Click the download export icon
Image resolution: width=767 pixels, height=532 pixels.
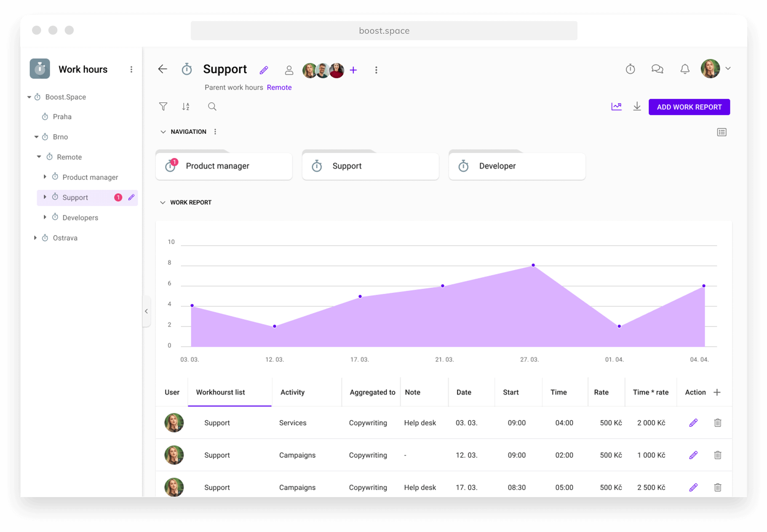637,106
